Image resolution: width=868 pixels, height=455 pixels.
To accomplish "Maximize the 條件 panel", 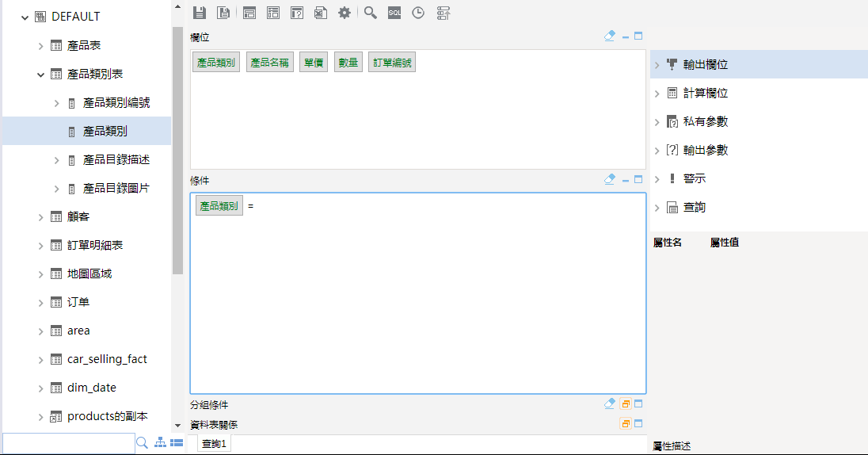I will tap(638, 179).
